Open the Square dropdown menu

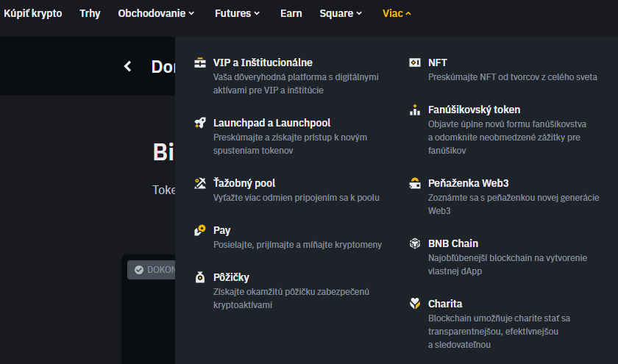tap(341, 13)
